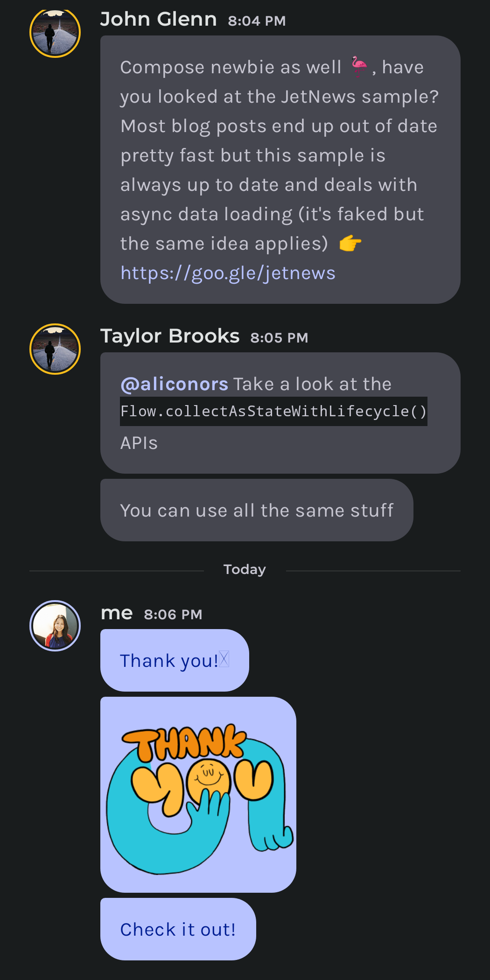Screen dimensions: 490x980
Task: Tap the pointing hand emoji
Action: click(350, 243)
